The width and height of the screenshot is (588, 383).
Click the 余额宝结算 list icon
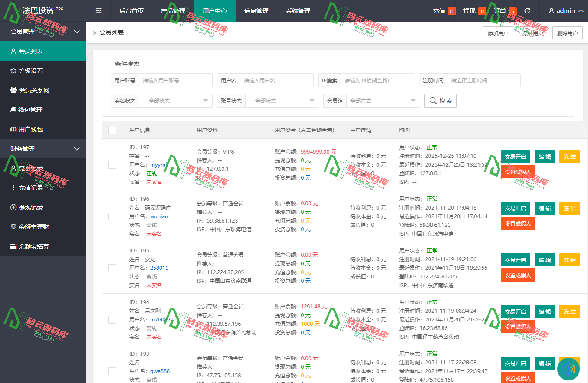[x=13, y=246]
